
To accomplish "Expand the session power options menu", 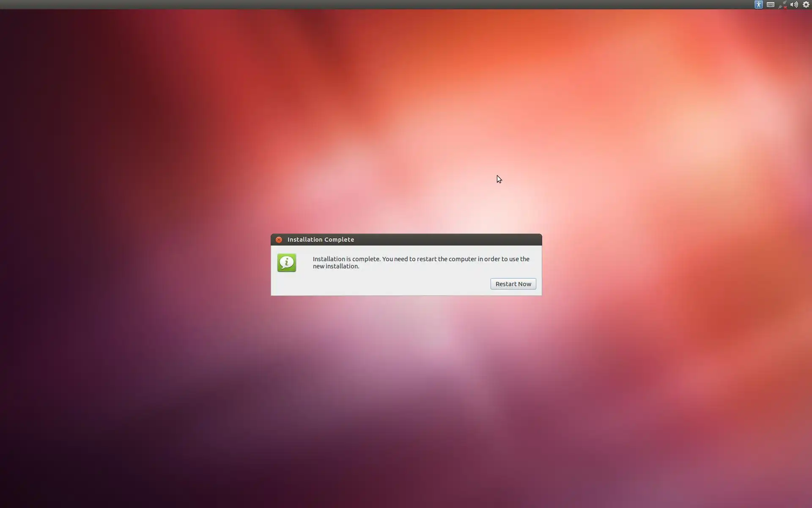I will (806, 5).
